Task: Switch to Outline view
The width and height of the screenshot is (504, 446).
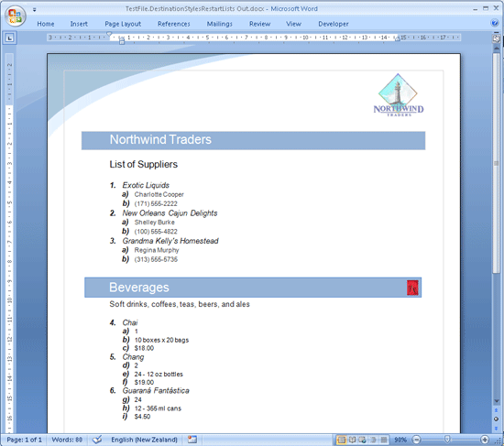Action: [373, 440]
